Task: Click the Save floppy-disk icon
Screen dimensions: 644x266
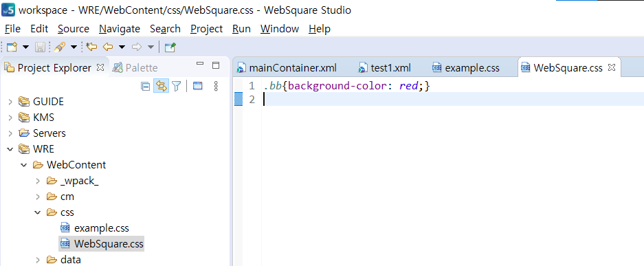Action: [40, 47]
